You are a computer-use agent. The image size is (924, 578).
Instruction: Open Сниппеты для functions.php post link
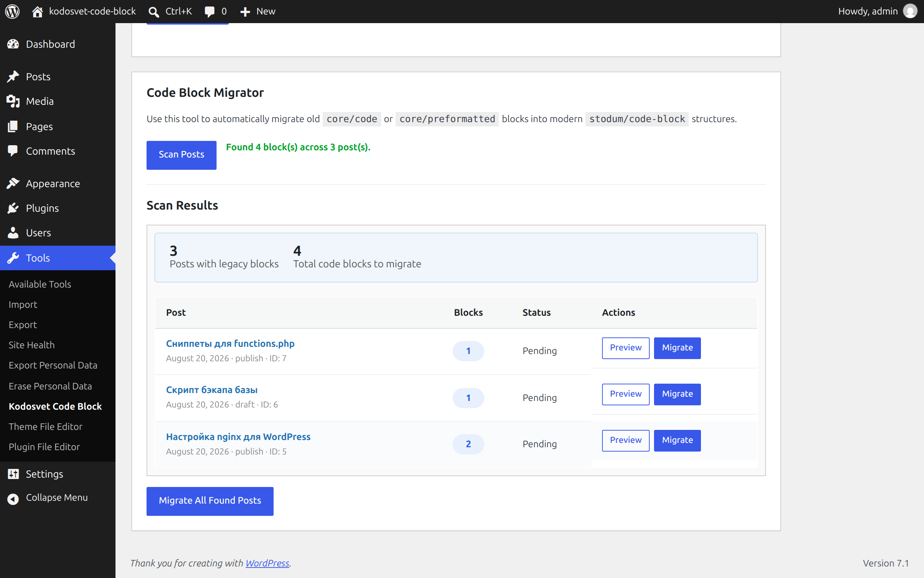pyautogui.click(x=230, y=343)
